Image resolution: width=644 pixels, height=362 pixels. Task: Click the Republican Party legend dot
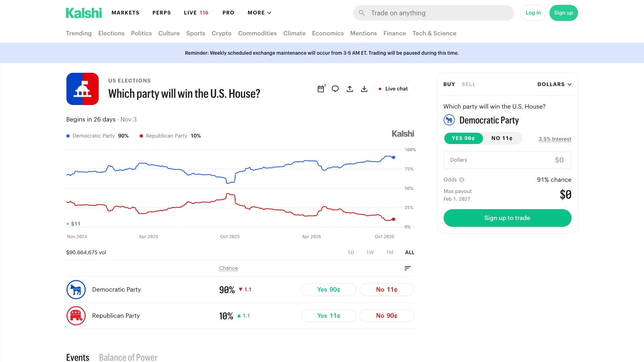141,136
